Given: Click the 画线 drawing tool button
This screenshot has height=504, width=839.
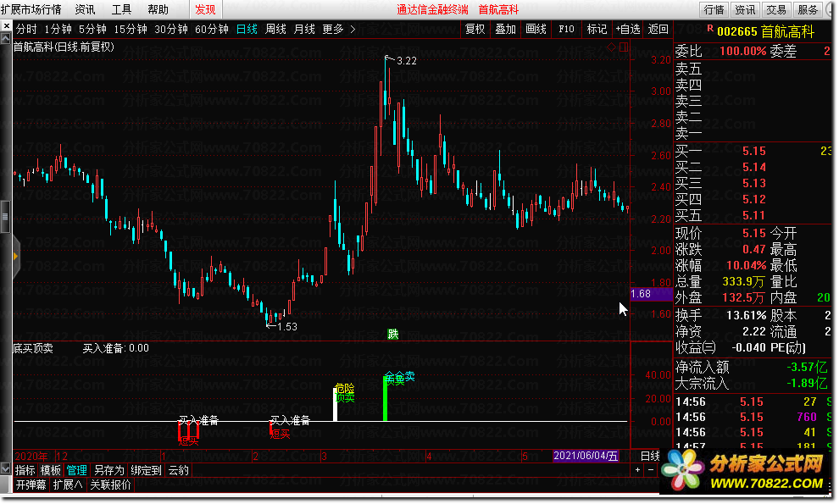Looking at the screenshot, I should [x=536, y=29].
